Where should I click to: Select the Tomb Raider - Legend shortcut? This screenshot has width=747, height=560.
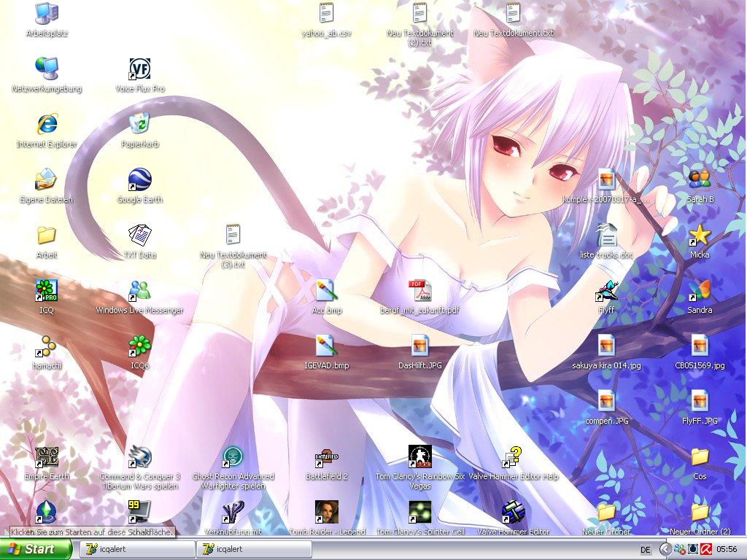tap(326, 513)
